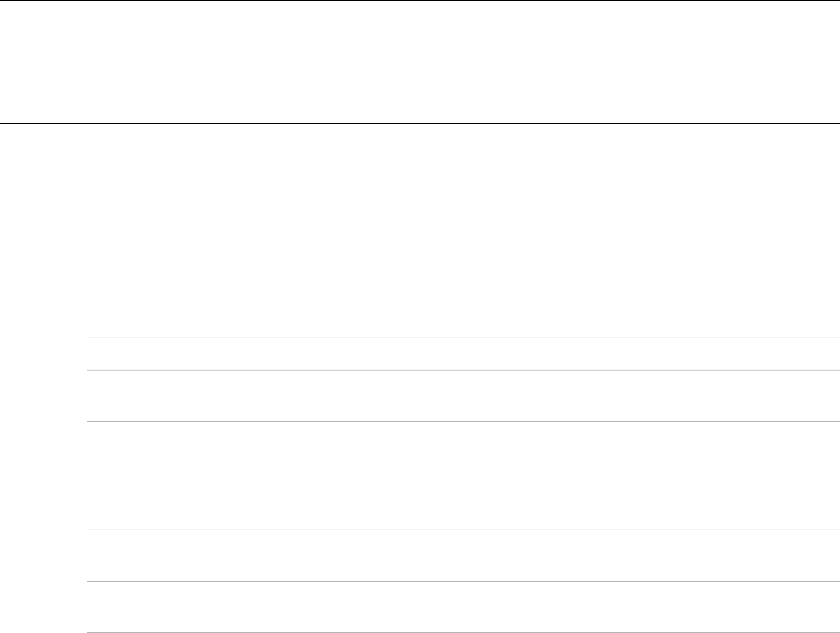Image resolution: width=840 pixels, height=633 pixels.
Task: Click the black border line at the very top
Action: click(x=420, y=1)
